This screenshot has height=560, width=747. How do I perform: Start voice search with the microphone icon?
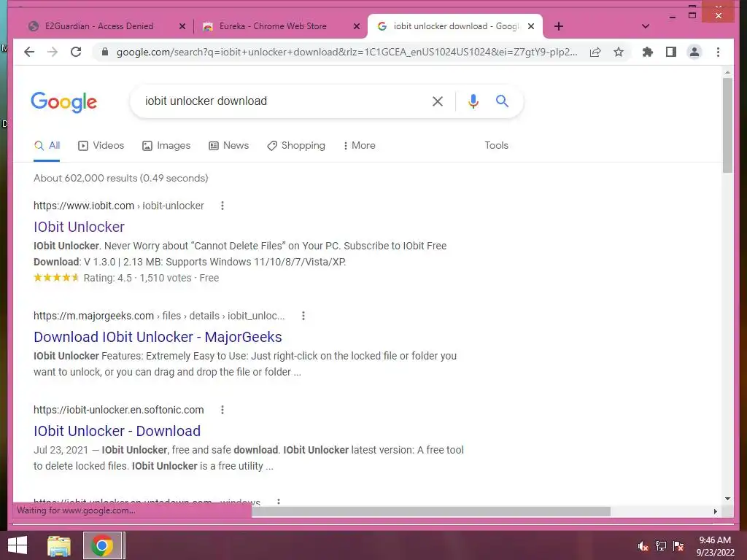coord(473,101)
